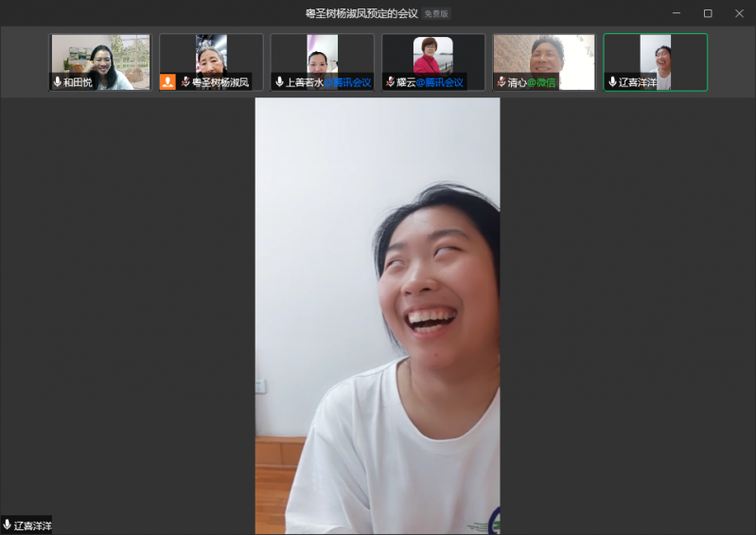Screen dimensions: 756x535
Task: Minimize the meeting window
Action: 677,13
